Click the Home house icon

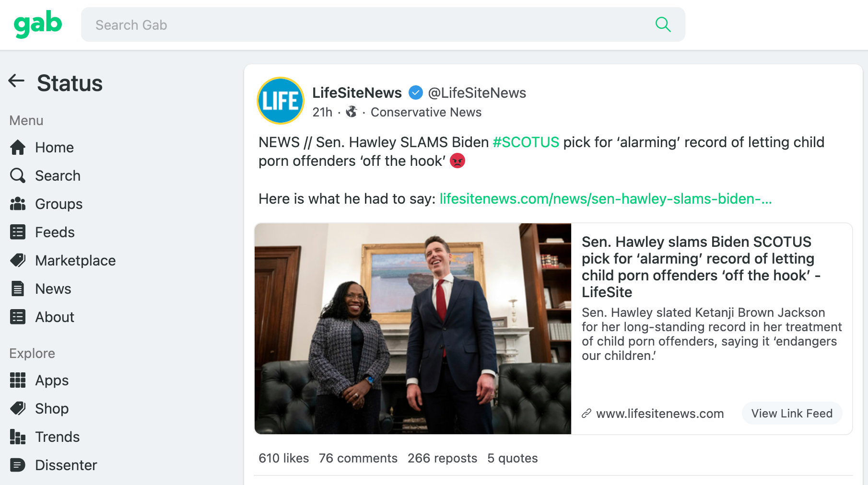[18, 148]
